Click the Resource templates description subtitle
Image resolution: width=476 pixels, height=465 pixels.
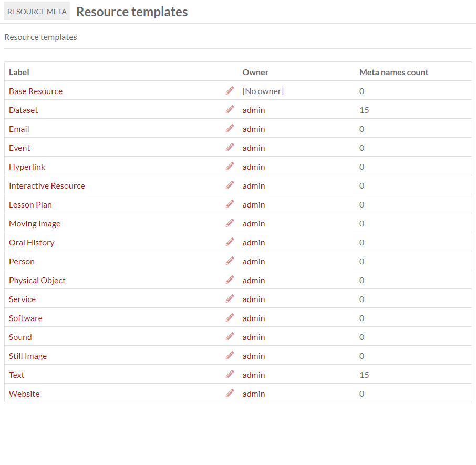[40, 37]
